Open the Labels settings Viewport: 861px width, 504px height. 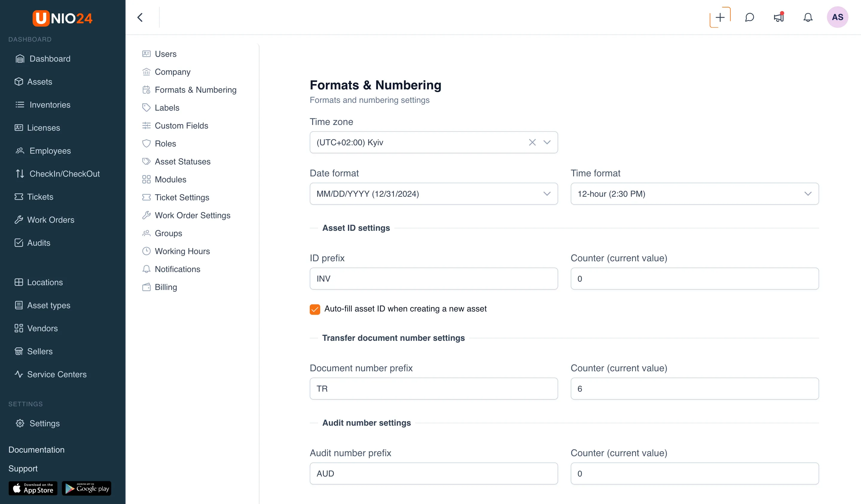coord(161,108)
